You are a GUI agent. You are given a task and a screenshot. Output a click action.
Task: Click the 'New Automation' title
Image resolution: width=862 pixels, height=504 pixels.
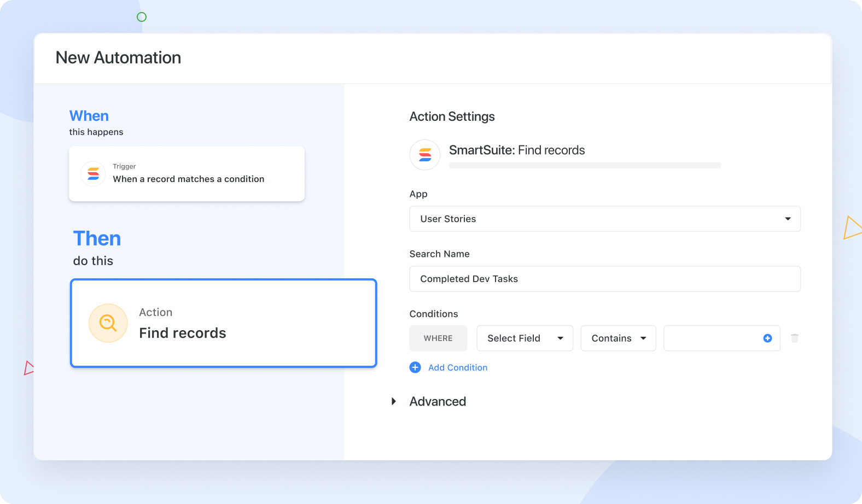(118, 57)
